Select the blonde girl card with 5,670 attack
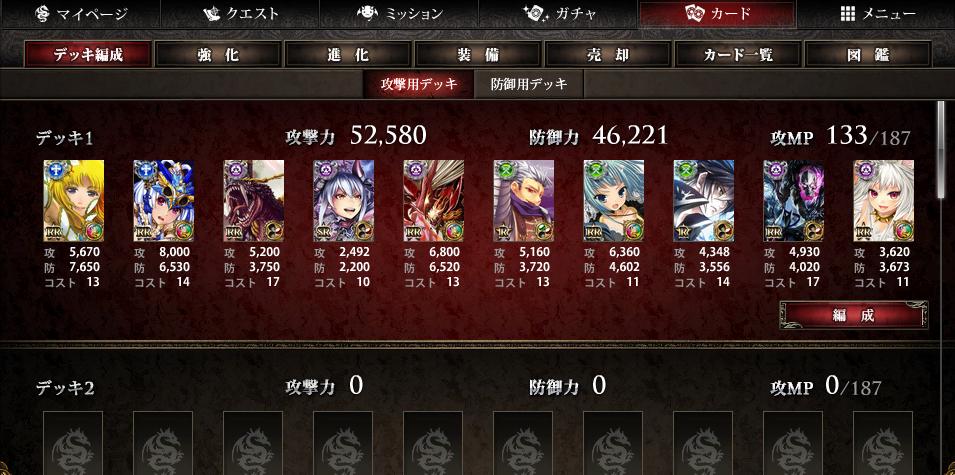 click(x=74, y=201)
